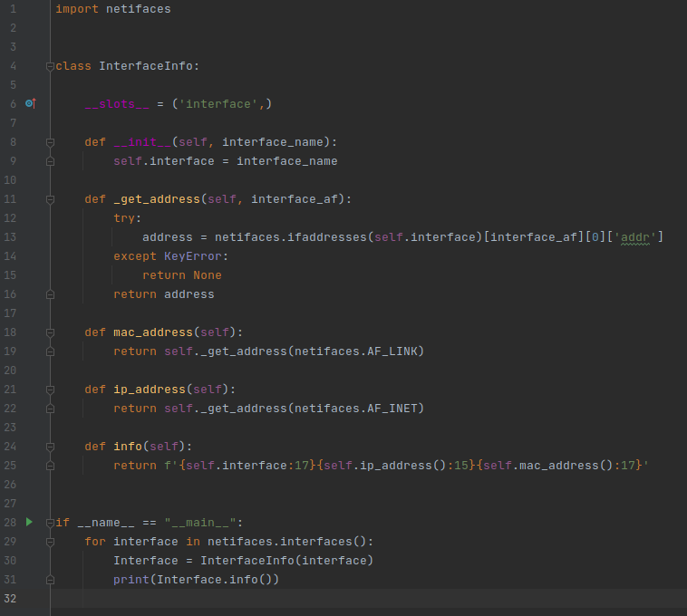
Task: Collapse the if __name__ block fold
Action: tap(50, 523)
